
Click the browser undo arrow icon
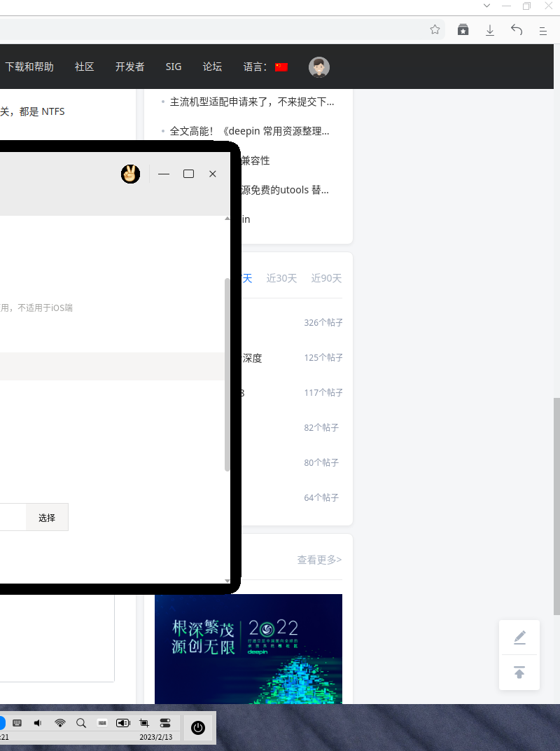517,29
